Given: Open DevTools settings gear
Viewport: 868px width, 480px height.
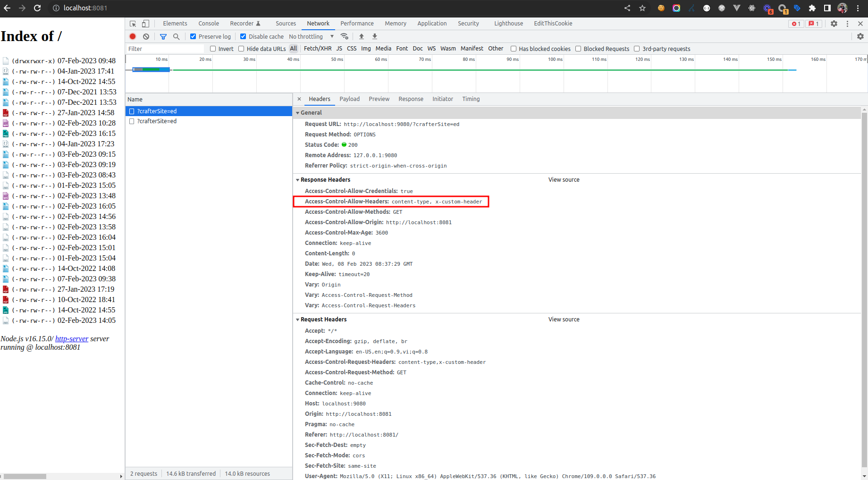Looking at the screenshot, I should [834, 23].
